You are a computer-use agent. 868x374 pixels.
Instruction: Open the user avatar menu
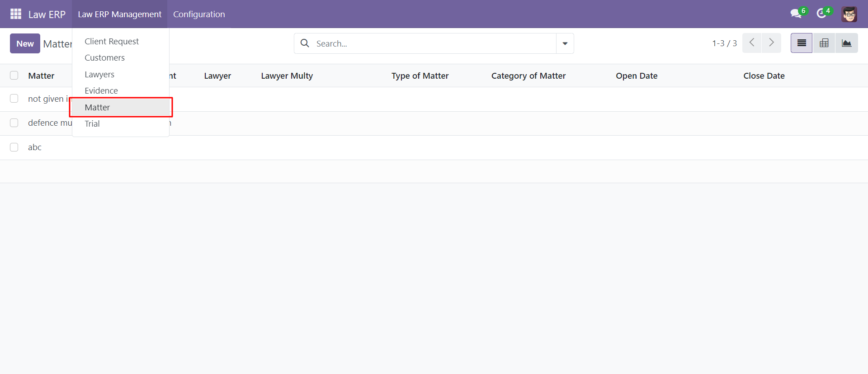pos(849,14)
